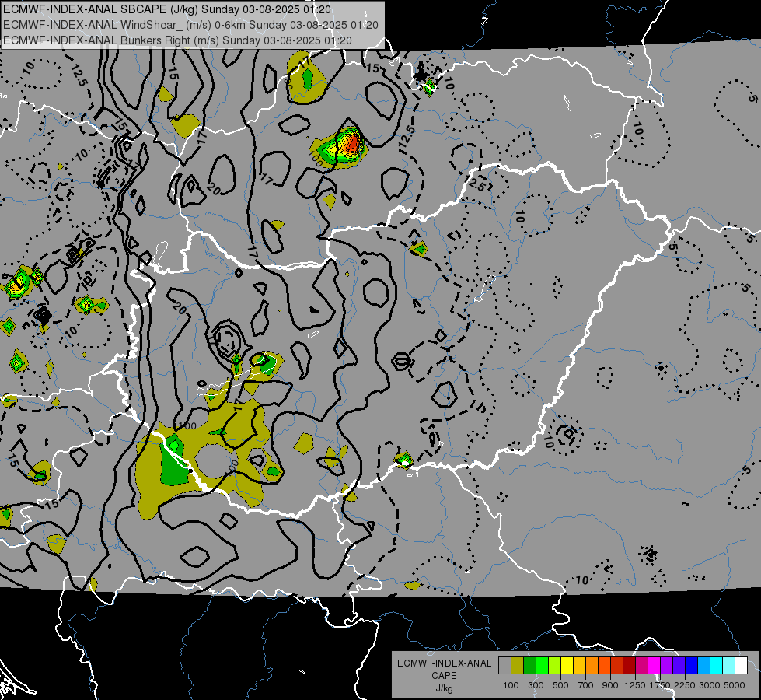Click the WindShear_ 0-6km title line
The width and height of the screenshot is (761, 700).
point(190,25)
